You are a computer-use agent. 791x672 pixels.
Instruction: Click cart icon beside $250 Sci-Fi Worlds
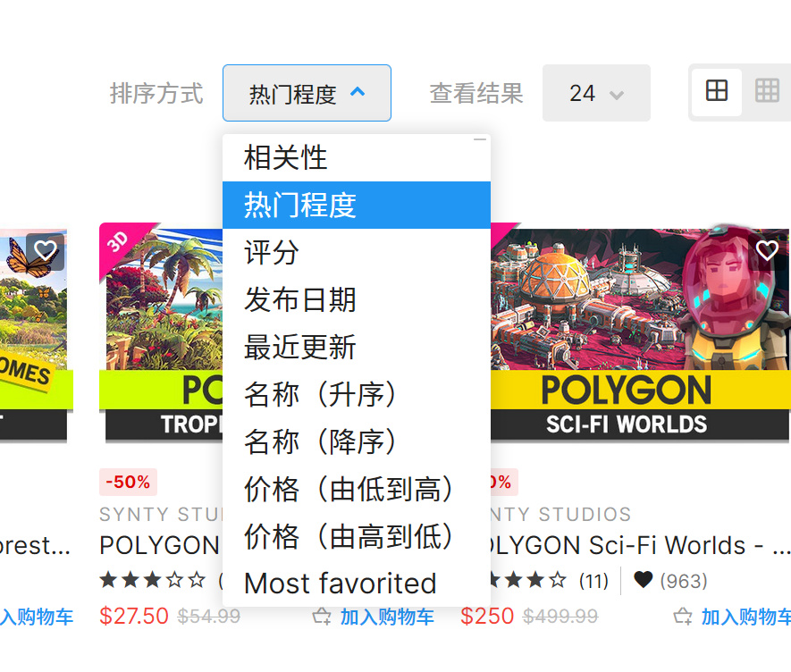click(x=683, y=617)
